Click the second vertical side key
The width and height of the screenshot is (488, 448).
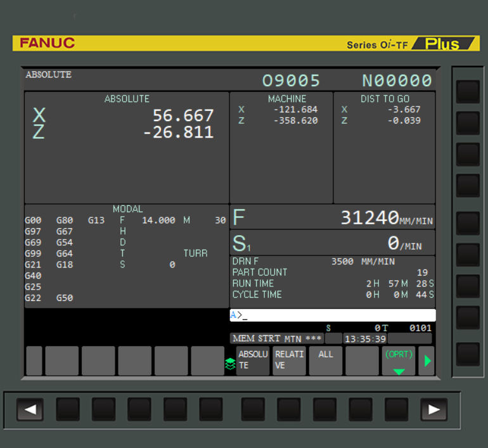[468, 123]
